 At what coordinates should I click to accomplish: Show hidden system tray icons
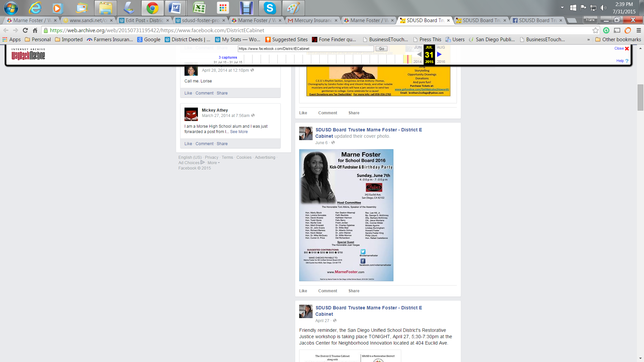coord(562,7)
